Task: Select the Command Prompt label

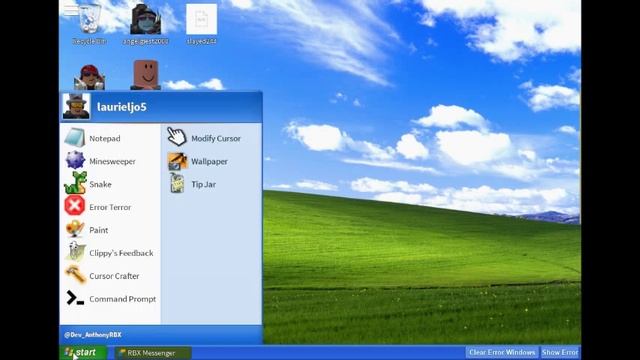Action: point(122,299)
